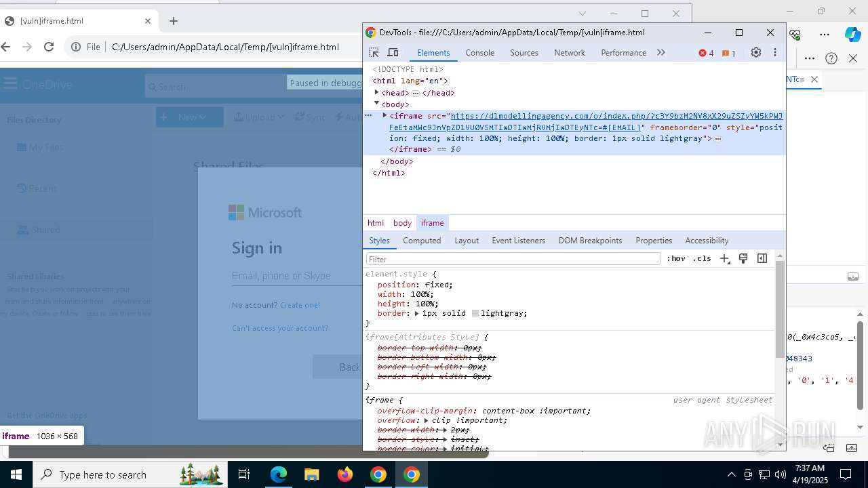This screenshot has width=868, height=488.
Task: Expand collapsed iframe content ellipsis
Action: pos(718,139)
